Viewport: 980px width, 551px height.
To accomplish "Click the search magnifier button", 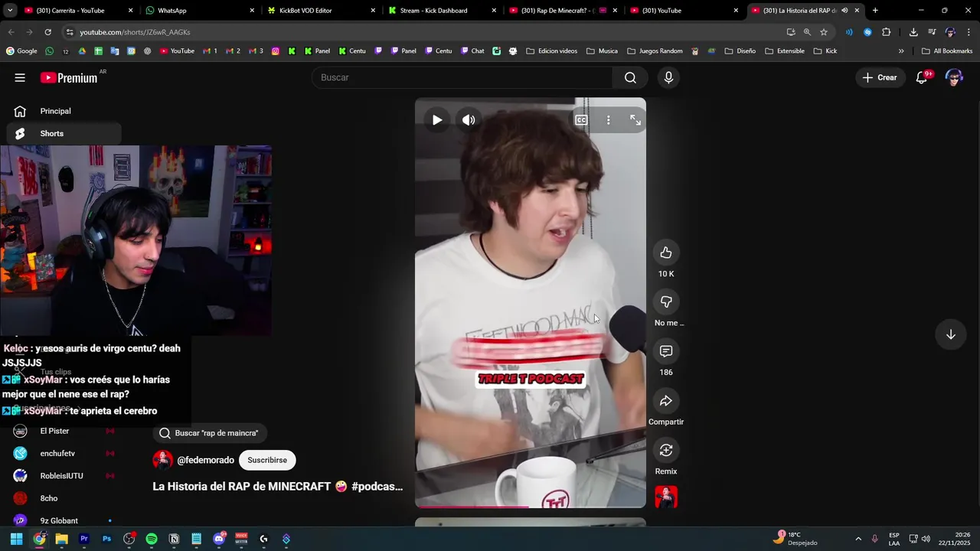I will point(630,77).
